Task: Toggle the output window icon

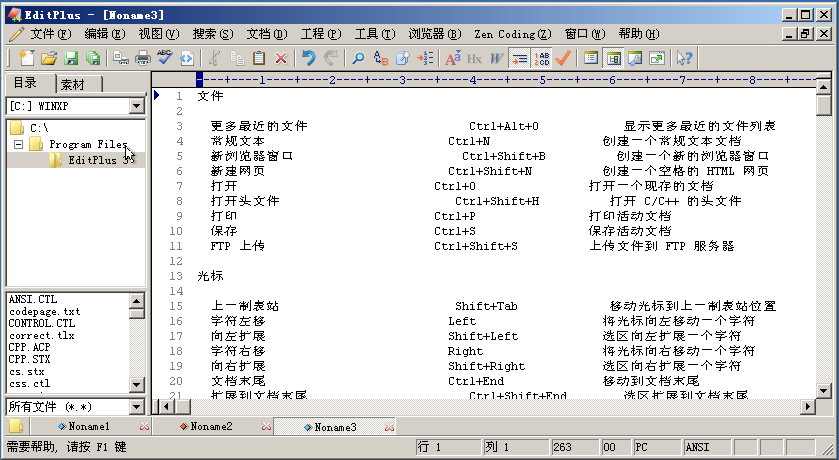Action: click(x=635, y=58)
